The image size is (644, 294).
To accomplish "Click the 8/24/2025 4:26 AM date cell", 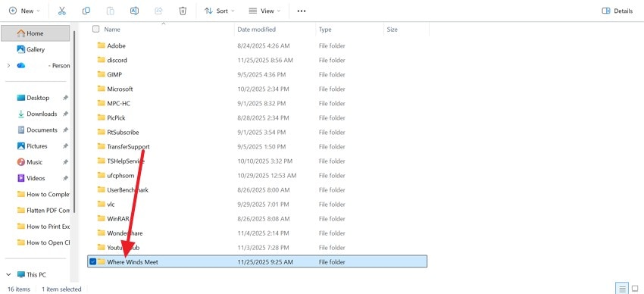I will tap(263, 45).
